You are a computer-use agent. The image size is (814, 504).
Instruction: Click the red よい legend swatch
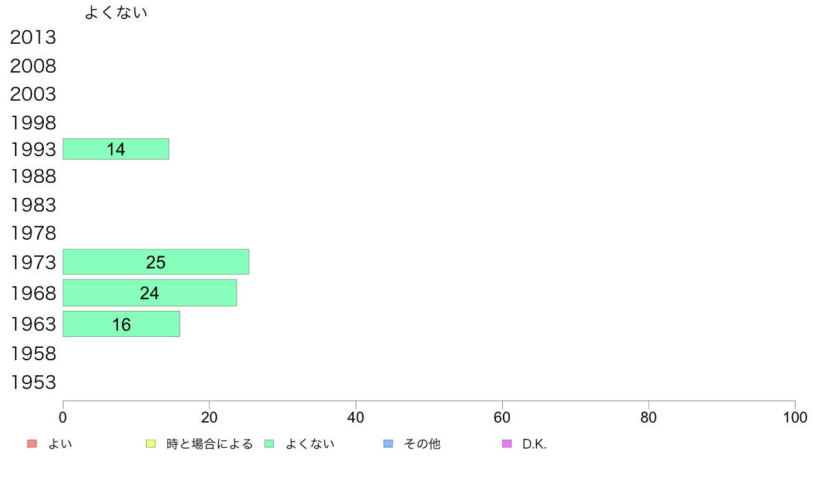click(x=32, y=444)
